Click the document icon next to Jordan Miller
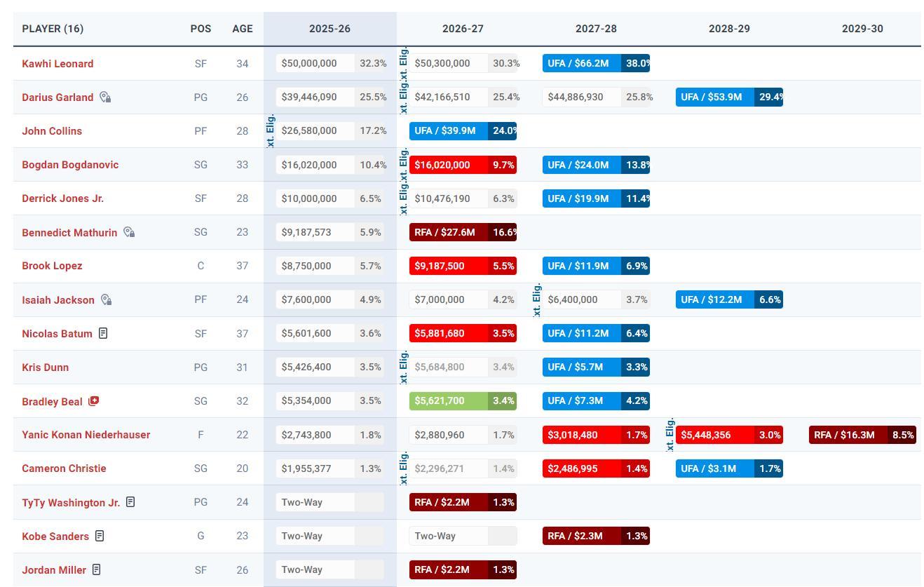The image size is (924, 587). (97, 569)
